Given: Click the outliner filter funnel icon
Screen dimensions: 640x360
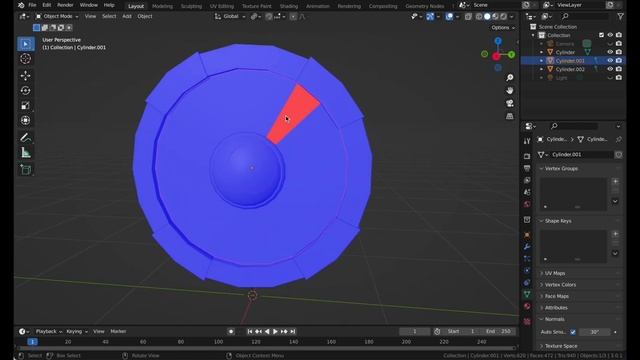Looking at the screenshot, I should click(620, 16).
